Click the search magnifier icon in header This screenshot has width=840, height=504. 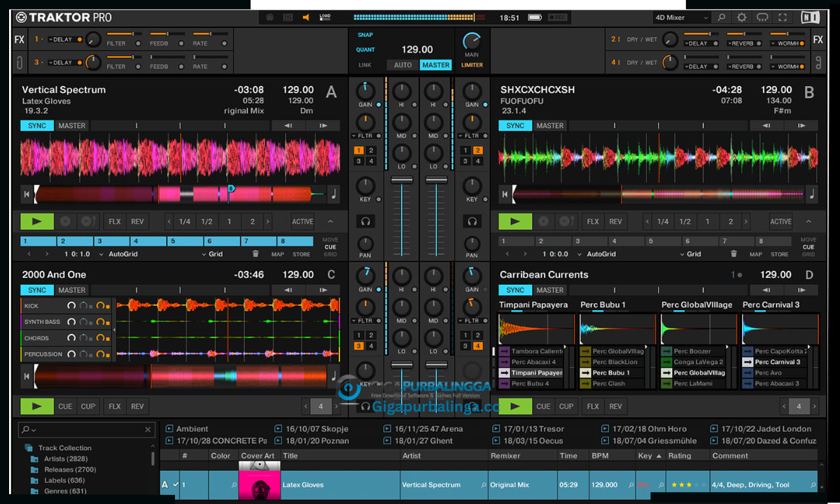[x=721, y=17]
